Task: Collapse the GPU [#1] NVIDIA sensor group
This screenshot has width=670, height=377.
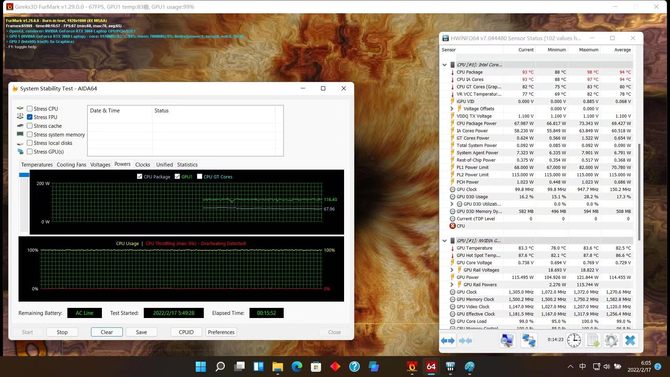Action: click(444, 241)
